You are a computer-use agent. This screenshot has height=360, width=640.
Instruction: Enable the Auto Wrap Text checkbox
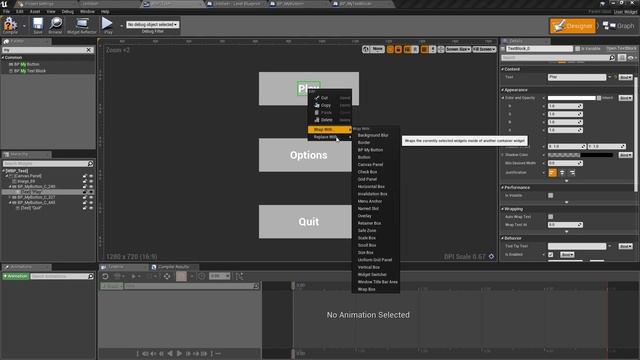pos(551,217)
